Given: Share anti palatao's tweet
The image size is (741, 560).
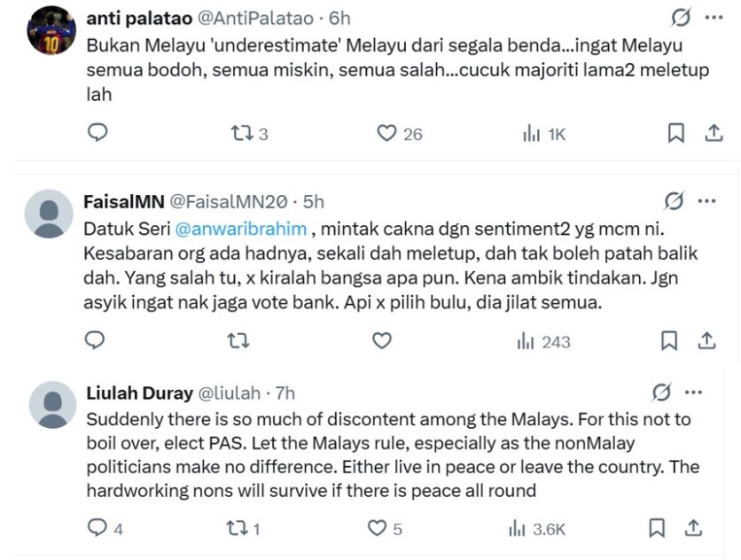Looking at the screenshot, I should click(713, 133).
